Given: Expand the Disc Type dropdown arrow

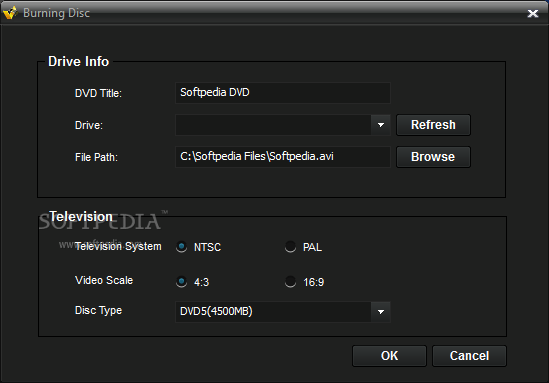Looking at the screenshot, I should pyautogui.click(x=381, y=312).
